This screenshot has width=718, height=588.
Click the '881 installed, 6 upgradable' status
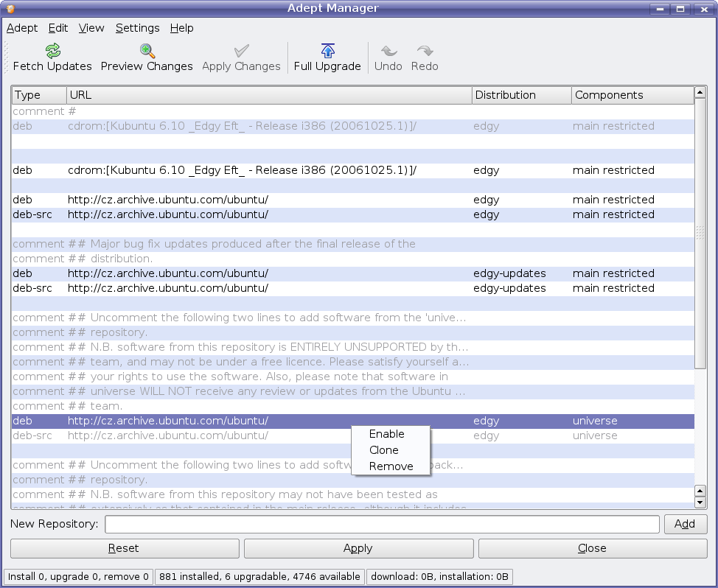point(259,576)
